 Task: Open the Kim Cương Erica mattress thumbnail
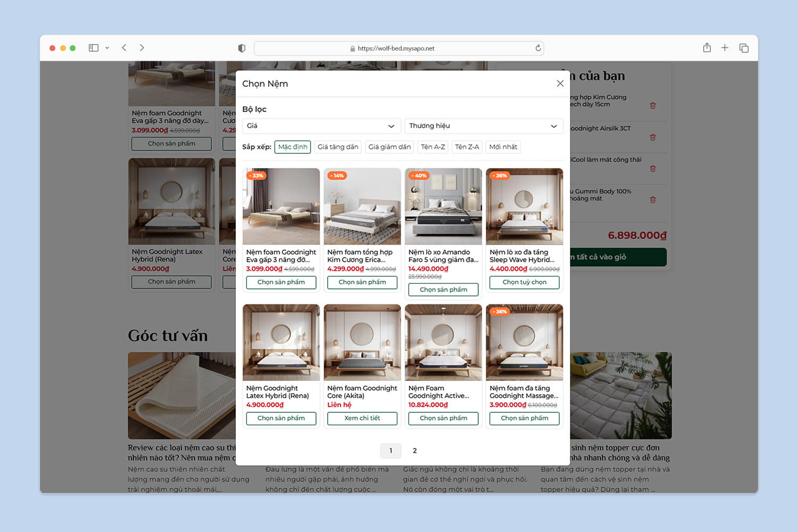point(362,206)
